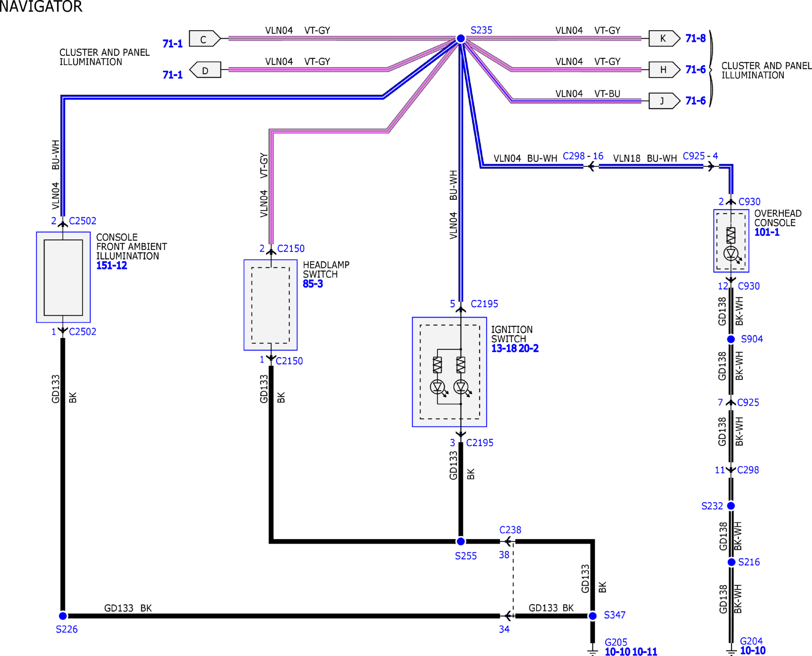
Task: Click the IGNITION SWITCH text label
Action: (512, 334)
